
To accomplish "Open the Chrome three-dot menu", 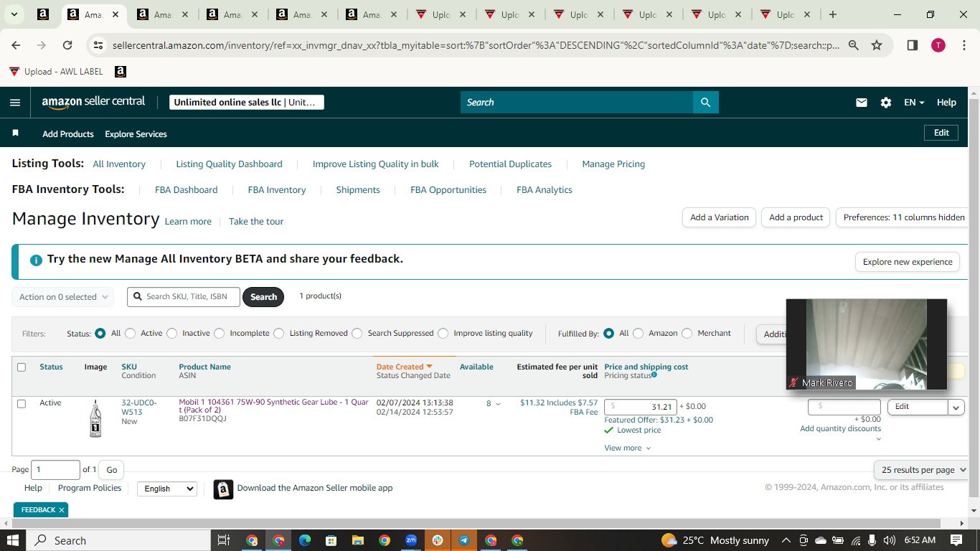I will tap(963, 45).
